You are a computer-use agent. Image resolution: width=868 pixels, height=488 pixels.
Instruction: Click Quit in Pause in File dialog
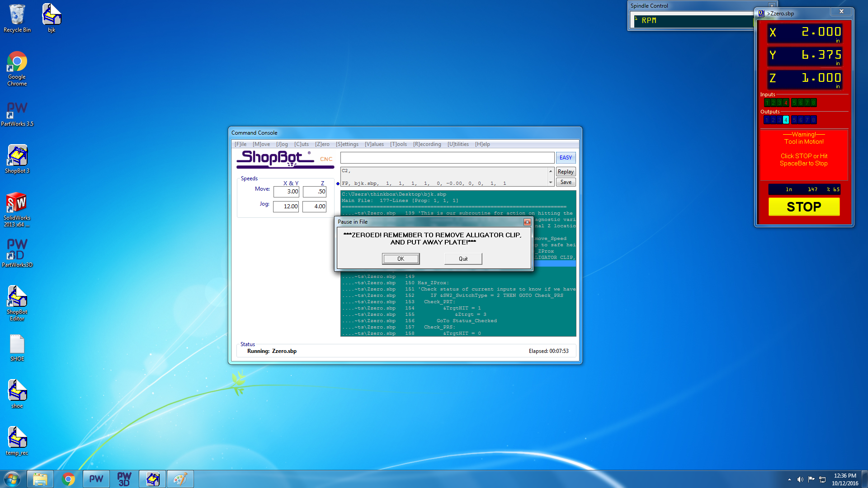point(463,259)
